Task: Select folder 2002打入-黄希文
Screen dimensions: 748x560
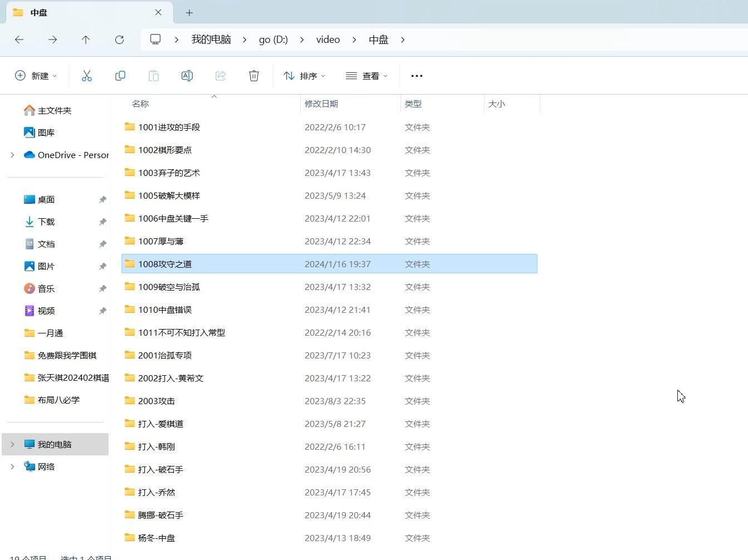Action: point(329,378)
